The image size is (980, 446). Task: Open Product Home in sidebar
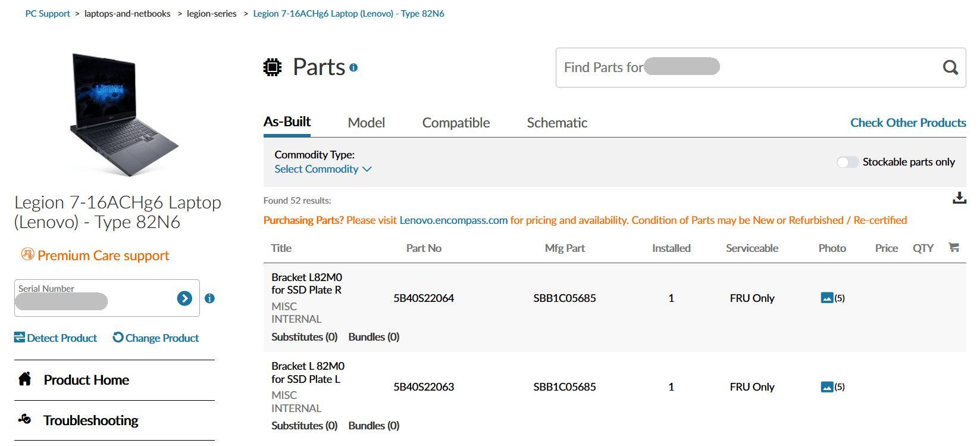coord(86,380)
